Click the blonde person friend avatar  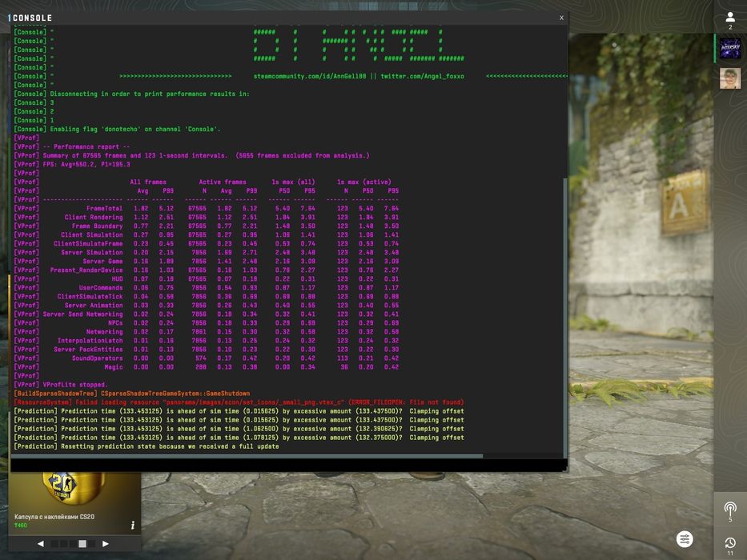point(730,78)
